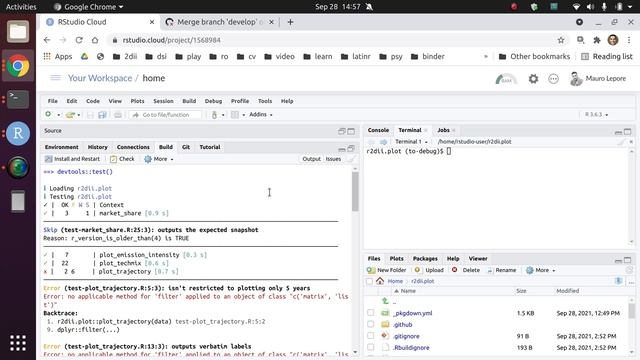640x360 pixels.
Task: Open the Terminal app in Ubuntu dock
Action: tap(18, 99)
